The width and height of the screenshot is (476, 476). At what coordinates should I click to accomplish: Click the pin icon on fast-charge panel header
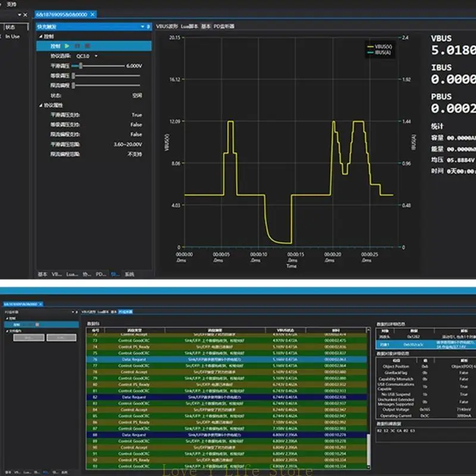148,27
